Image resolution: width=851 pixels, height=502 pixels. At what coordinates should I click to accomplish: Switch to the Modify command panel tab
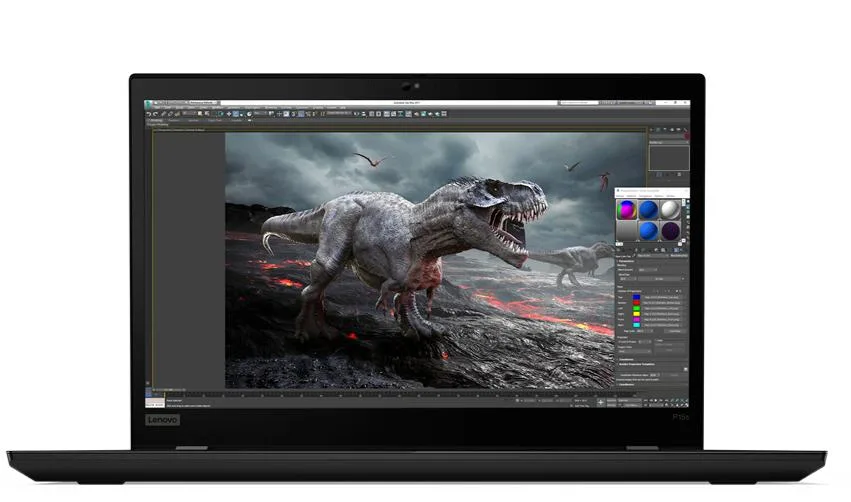(x=658, y=130)
